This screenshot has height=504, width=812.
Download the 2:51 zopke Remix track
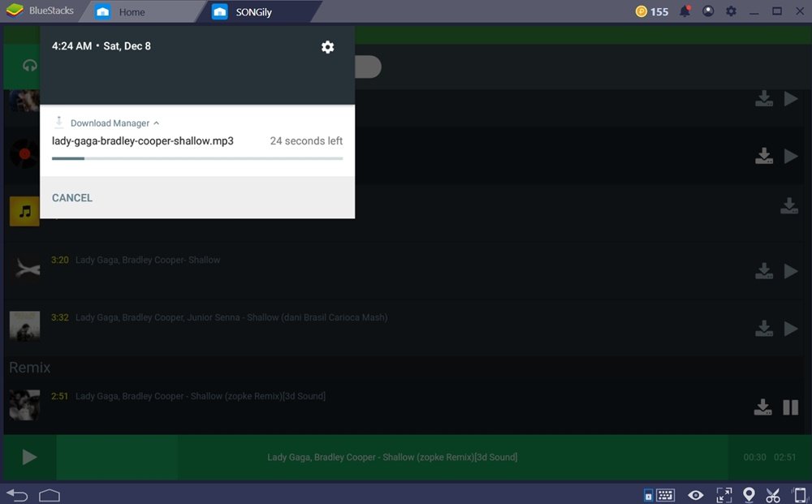coord(762,407)
